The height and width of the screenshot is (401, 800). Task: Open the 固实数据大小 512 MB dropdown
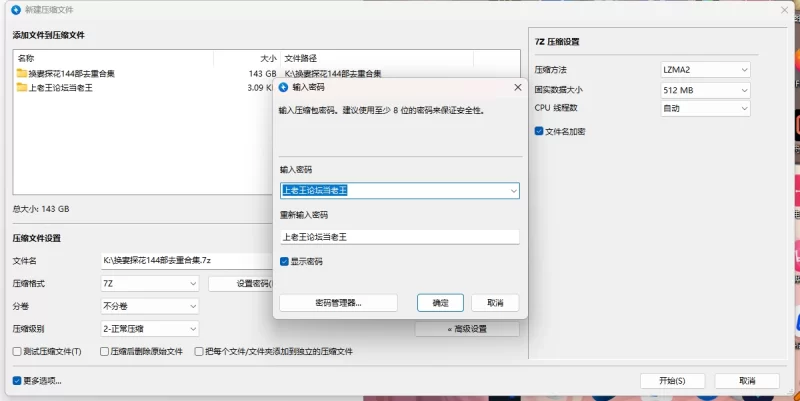(x=705, y=90)
